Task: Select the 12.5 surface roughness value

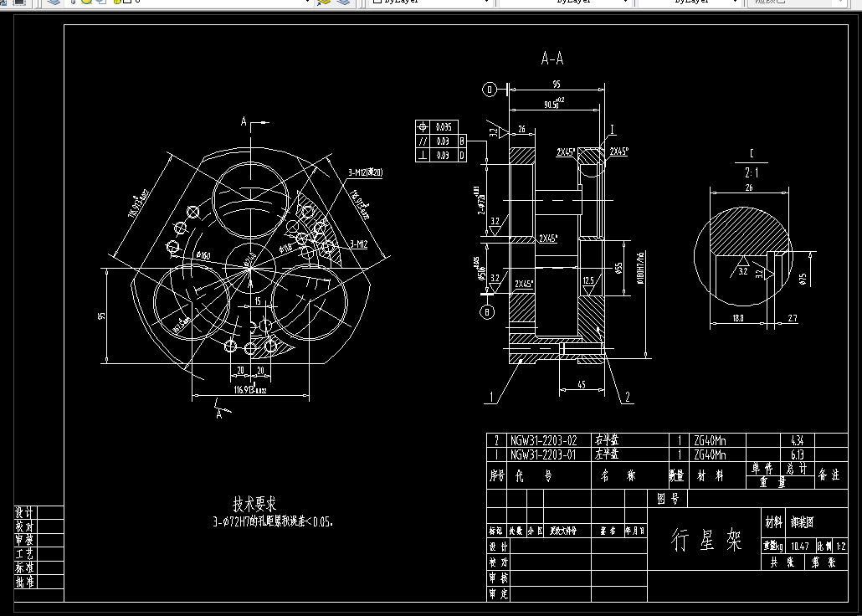Action: tap(588, 281)
